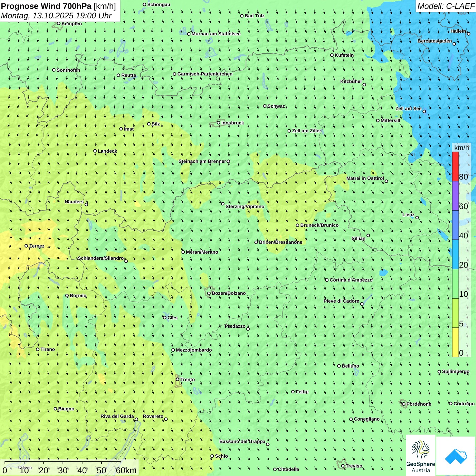Click the red 80 km/h legend color
This screenshot has width=476, height=476.
click(x=455, y=166)
